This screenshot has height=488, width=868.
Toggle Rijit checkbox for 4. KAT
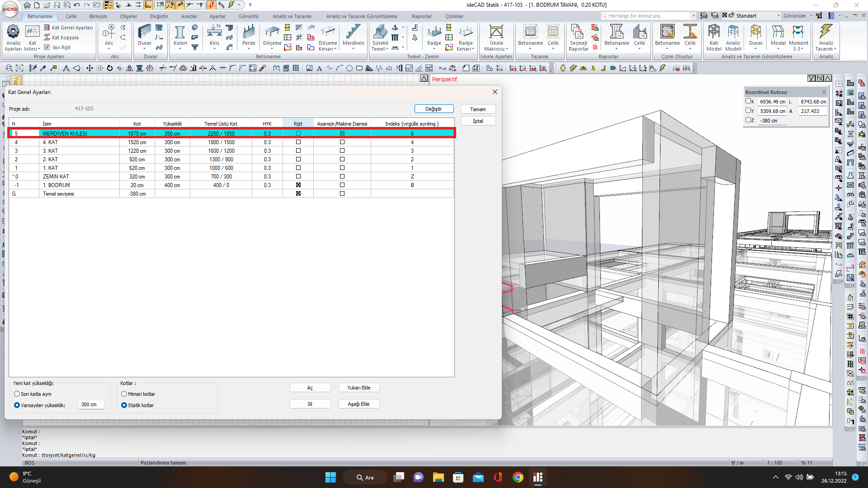(298, 142)
